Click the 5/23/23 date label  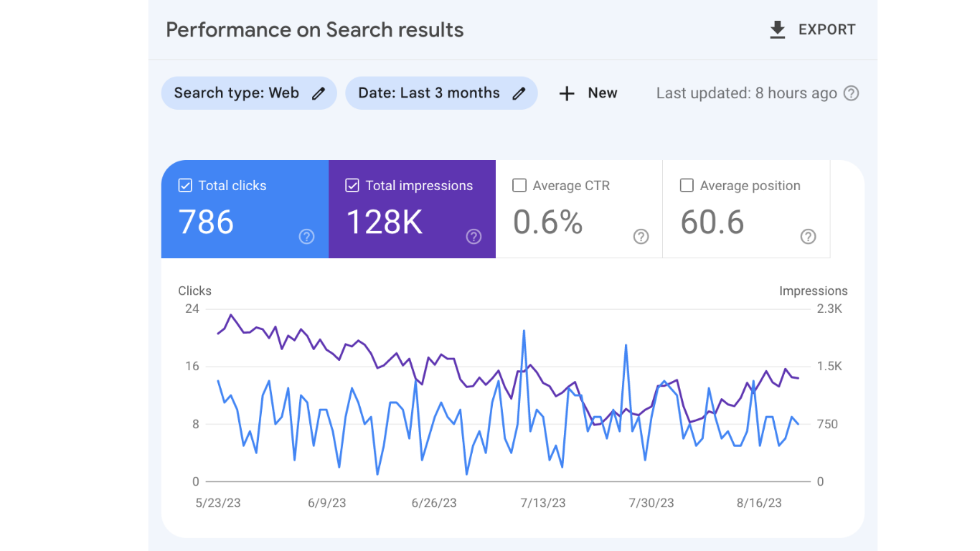218,503
